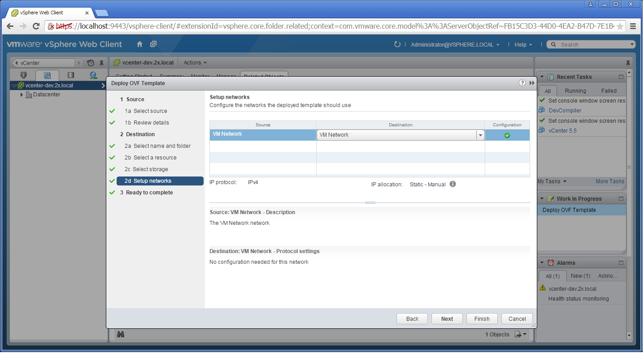The width and height of the screenshot is (644, 353).
Task: Click the refresh icon near Administrator menu
Action: click(397, 44)
